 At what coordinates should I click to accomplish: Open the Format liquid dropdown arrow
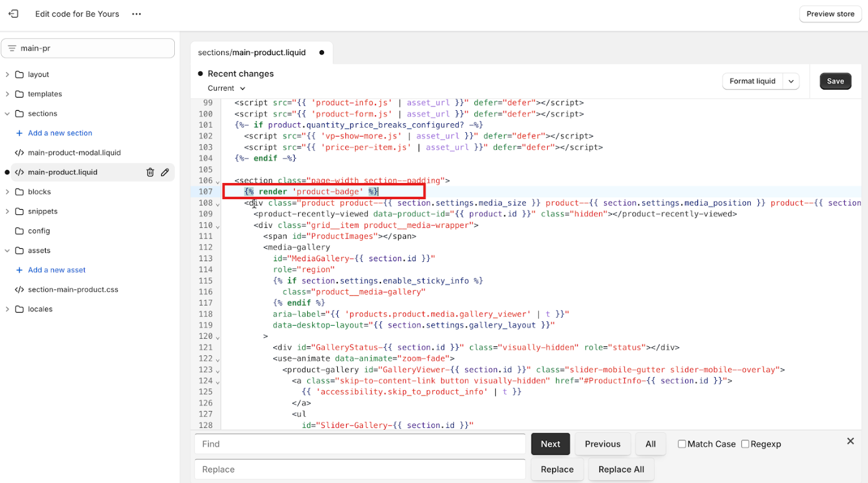(790, 81)
